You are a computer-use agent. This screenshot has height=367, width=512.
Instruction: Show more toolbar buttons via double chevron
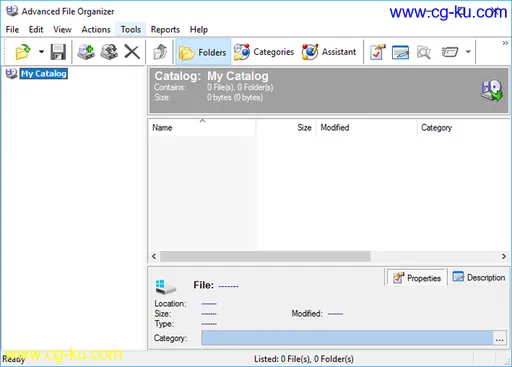[505, 43]
